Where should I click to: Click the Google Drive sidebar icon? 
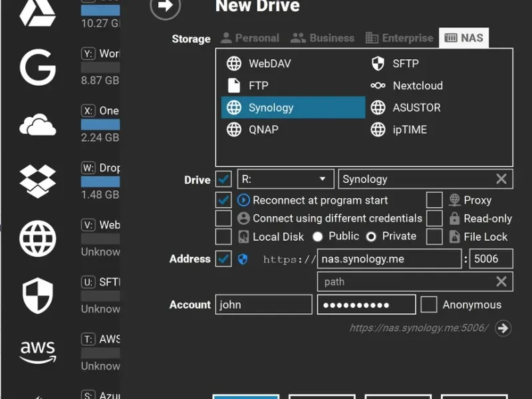pyautogui.click(x=38, y=13)
